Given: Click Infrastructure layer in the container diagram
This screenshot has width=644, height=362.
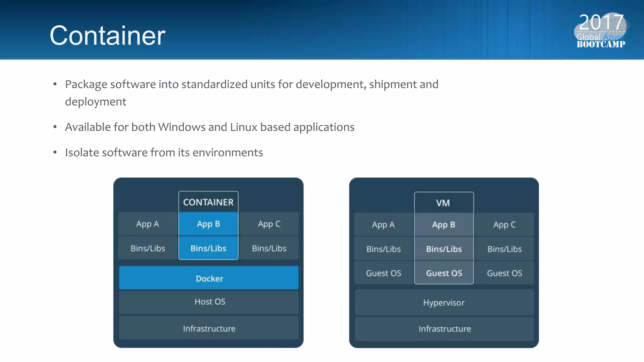Looking at the screenshot, I should pos(209,328).
